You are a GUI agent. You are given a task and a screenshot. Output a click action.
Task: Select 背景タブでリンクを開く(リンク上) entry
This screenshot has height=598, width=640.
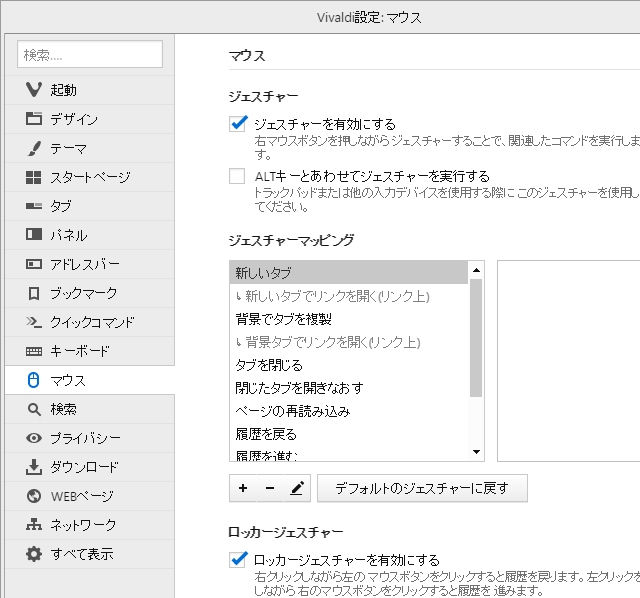pyautogui.click(x=349, y=342)
